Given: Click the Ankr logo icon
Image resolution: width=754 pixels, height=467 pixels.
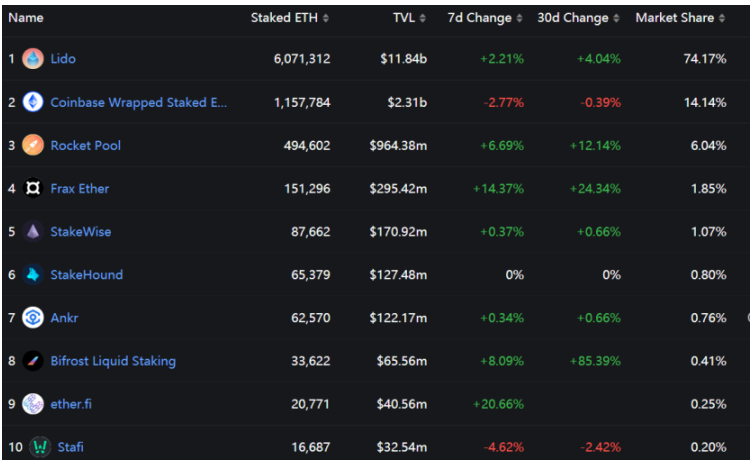Looking at the screenshot, I should [33, 317].
